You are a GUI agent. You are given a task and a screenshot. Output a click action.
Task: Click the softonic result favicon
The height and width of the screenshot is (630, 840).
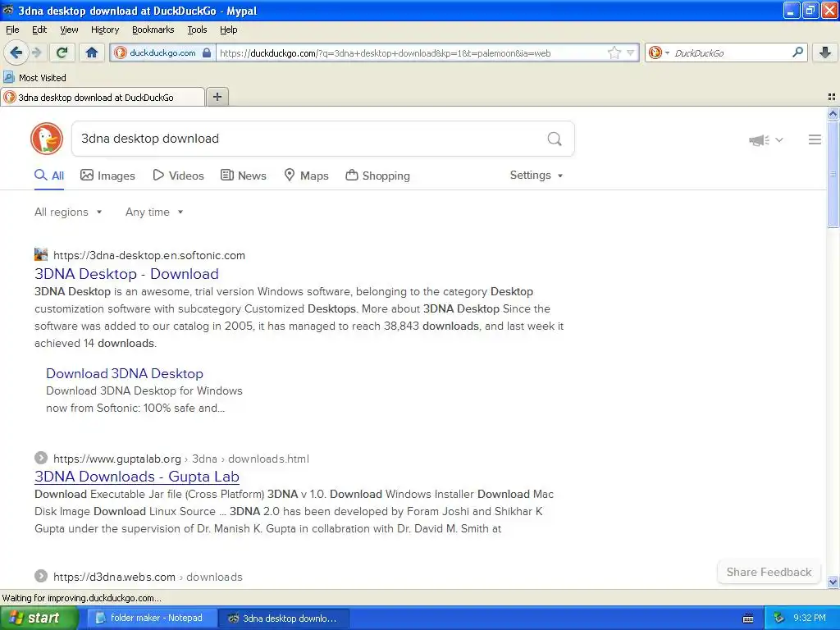[41, 254]
